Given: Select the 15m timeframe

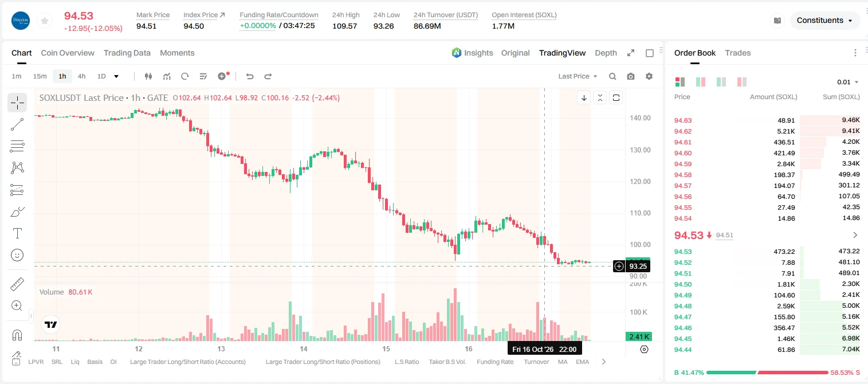Looking at the screenshot, I should coord(40,76).
